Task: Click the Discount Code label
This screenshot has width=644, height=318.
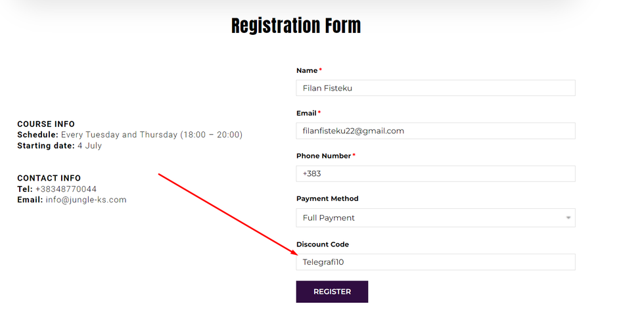Action: pos(323,244)
